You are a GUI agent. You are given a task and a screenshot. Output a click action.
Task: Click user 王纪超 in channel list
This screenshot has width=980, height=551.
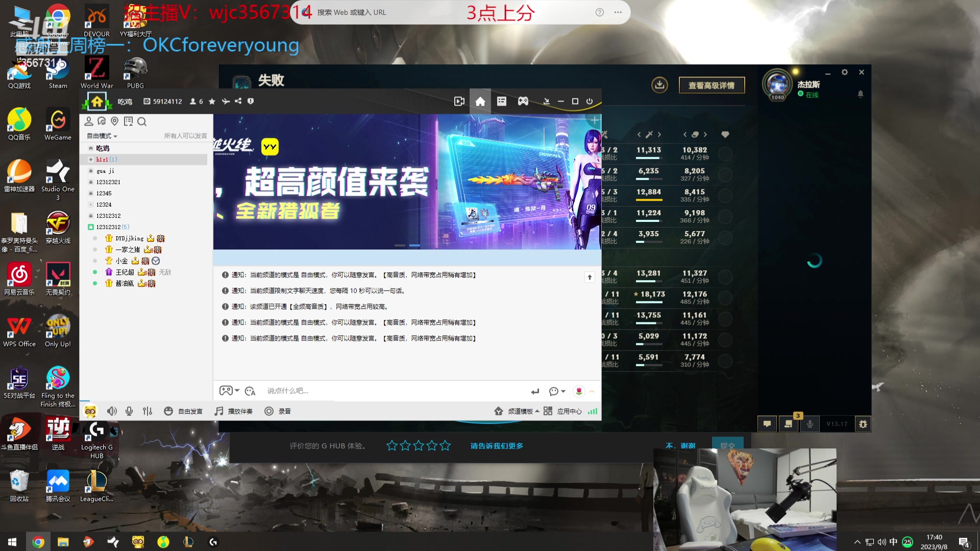(x=125, y=272)
